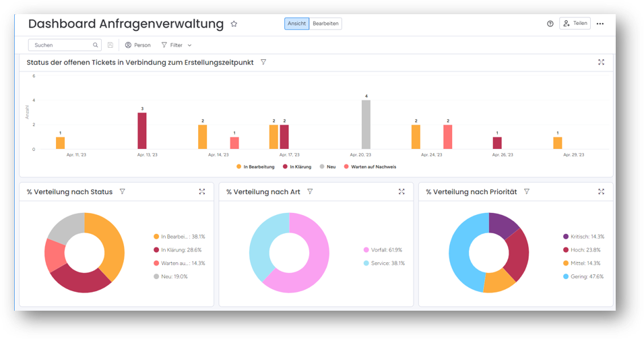Click the gray Neu segment in Status donut
This screenshot has width=644, height=339.
(x=67, y=228)
